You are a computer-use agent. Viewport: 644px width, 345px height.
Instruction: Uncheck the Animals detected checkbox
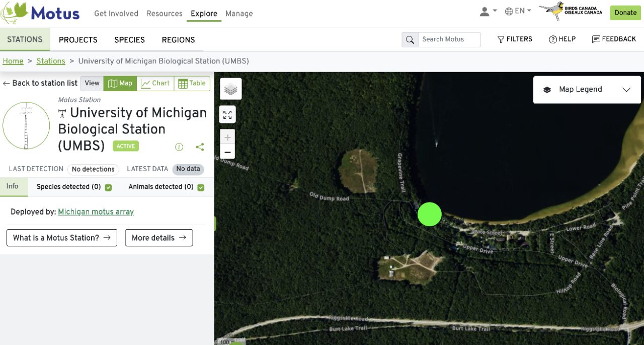(201, 186)
